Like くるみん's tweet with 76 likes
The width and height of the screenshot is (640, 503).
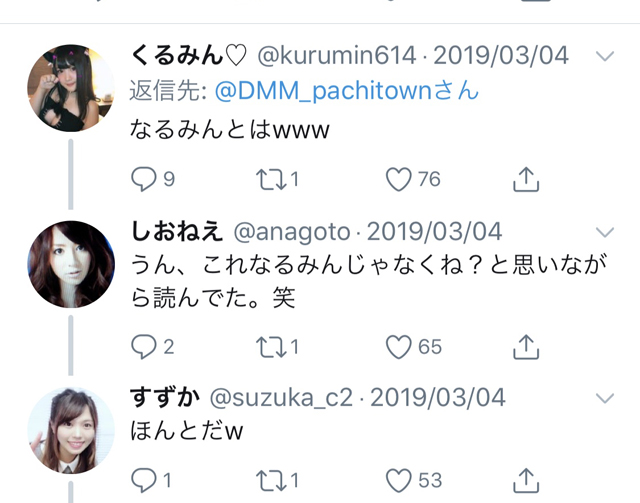[398, 179]
